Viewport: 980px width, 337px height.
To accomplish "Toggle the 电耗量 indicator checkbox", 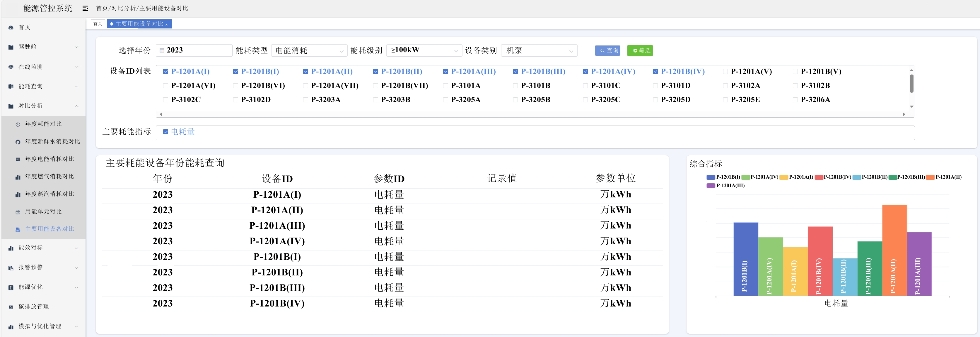I will 165,132.
